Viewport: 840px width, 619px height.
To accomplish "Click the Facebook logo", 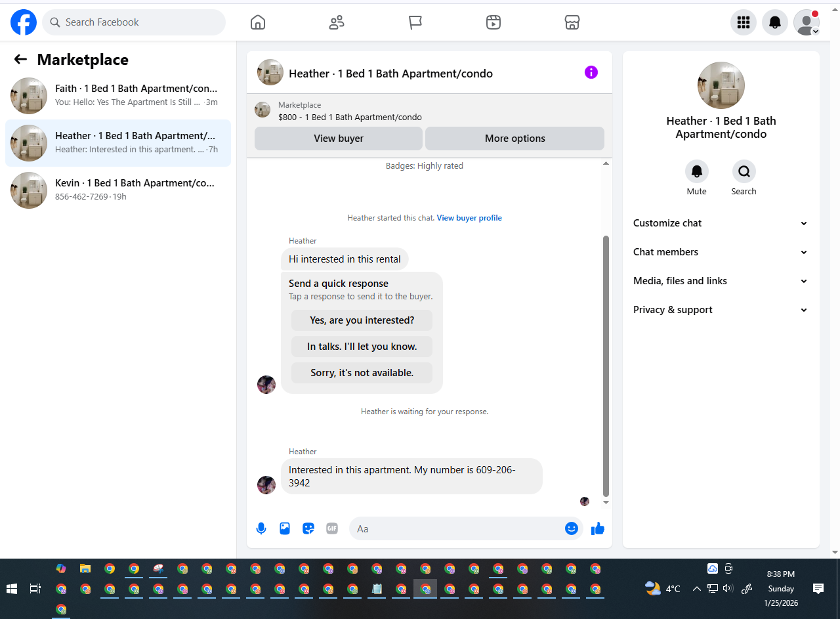I will [x=24, y=22].
